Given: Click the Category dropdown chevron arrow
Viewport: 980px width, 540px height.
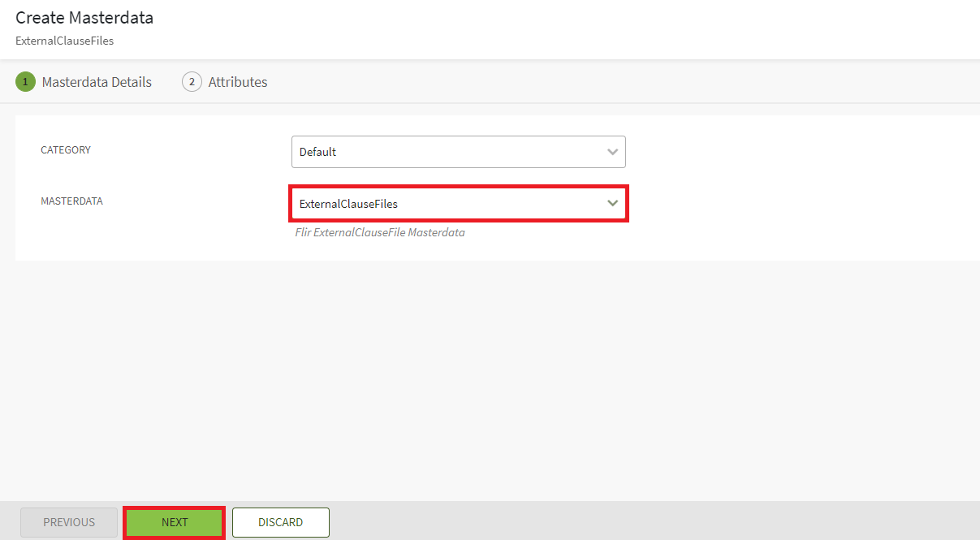Looking at the screenshot, I should [612, 152].
